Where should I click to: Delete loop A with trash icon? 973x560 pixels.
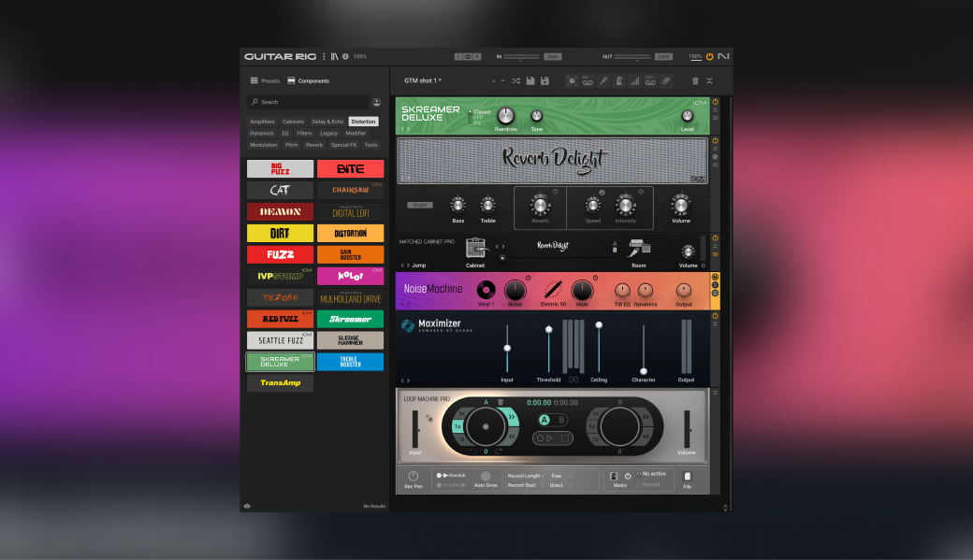tap(501, 403)
